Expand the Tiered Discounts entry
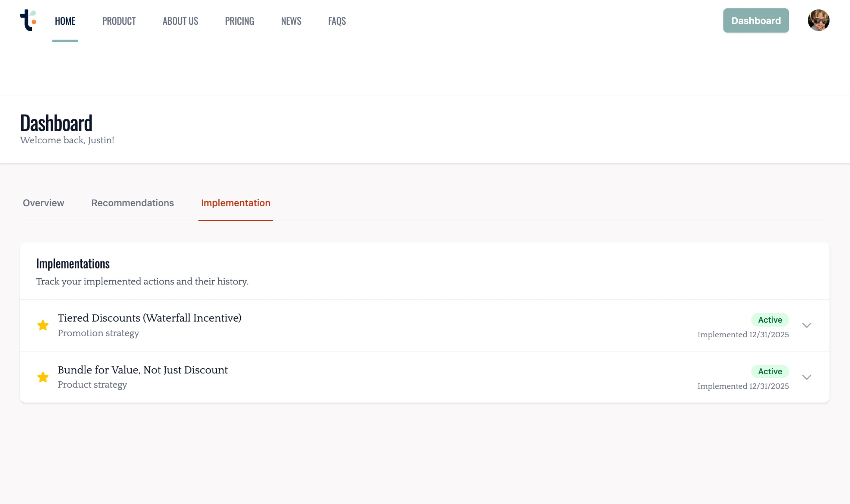 click(807, 325)
